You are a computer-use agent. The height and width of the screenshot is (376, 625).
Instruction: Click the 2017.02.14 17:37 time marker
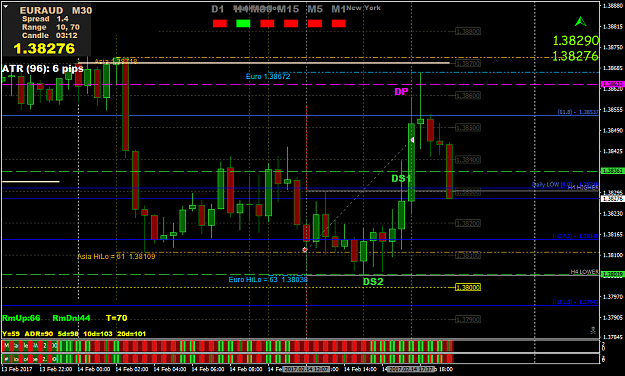tap(411, 369)
